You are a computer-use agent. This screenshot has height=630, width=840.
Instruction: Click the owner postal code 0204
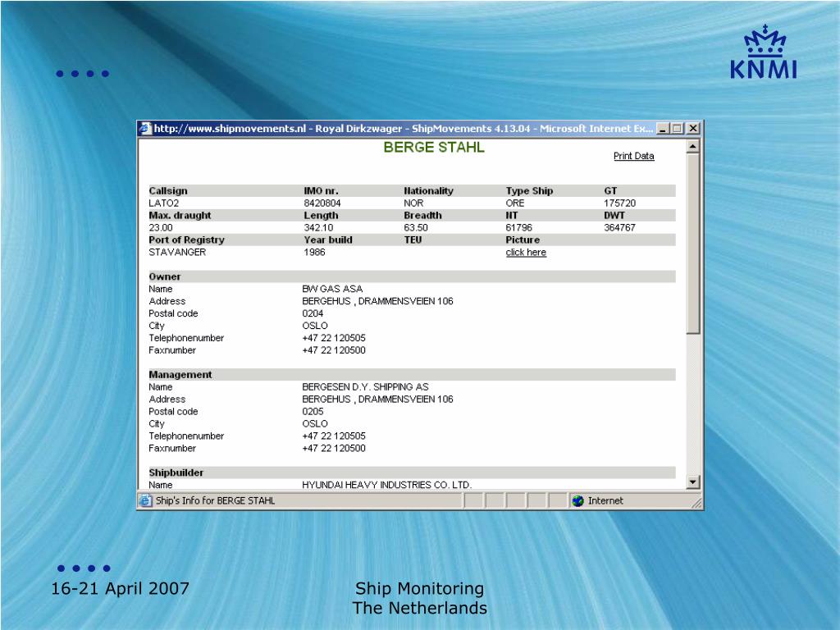click(x=313, y=314)
